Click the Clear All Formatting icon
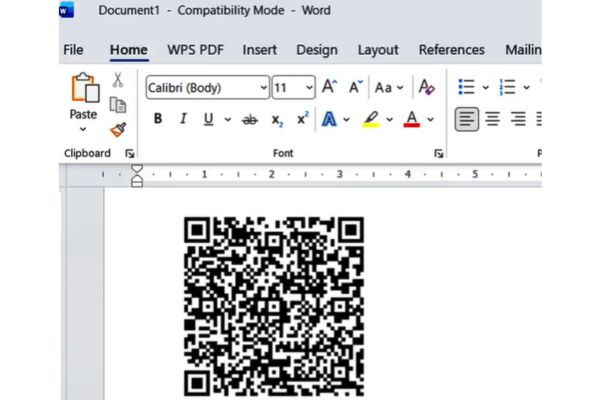The height and width of the screenshot is (400, 600). [x=426, y=87]
